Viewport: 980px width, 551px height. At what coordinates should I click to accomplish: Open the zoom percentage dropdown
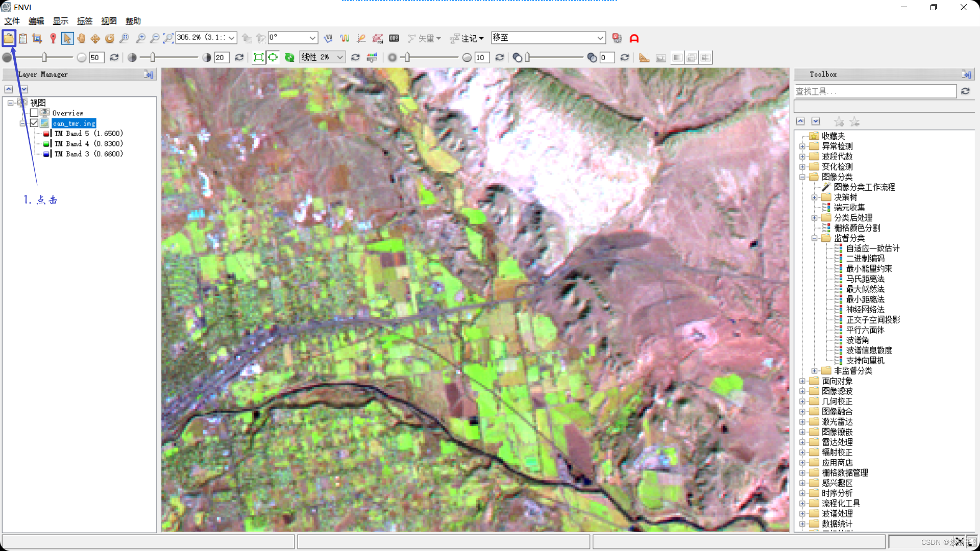pyautogui.click(x=232, y=38)
